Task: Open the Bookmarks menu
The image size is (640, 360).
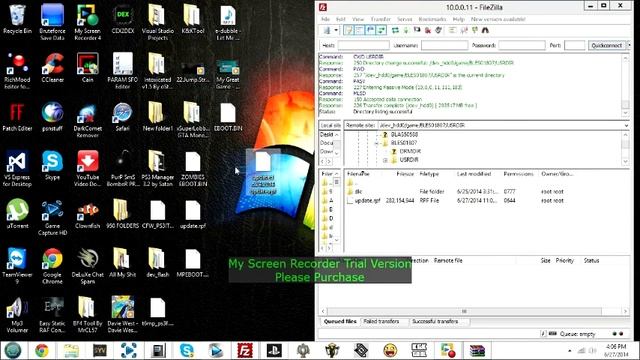Action: coord(432,19)
